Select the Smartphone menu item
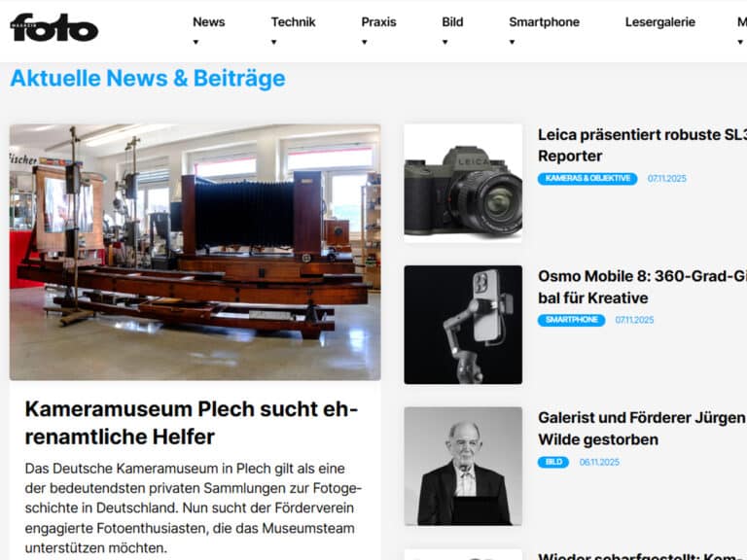The height and width of the screenshot is (560, 747). 544,22
